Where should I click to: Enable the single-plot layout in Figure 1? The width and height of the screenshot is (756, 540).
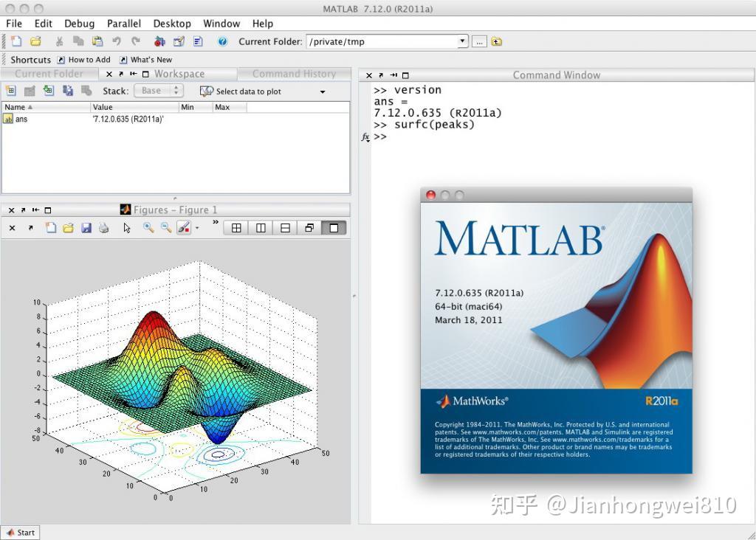click(334, 228)
